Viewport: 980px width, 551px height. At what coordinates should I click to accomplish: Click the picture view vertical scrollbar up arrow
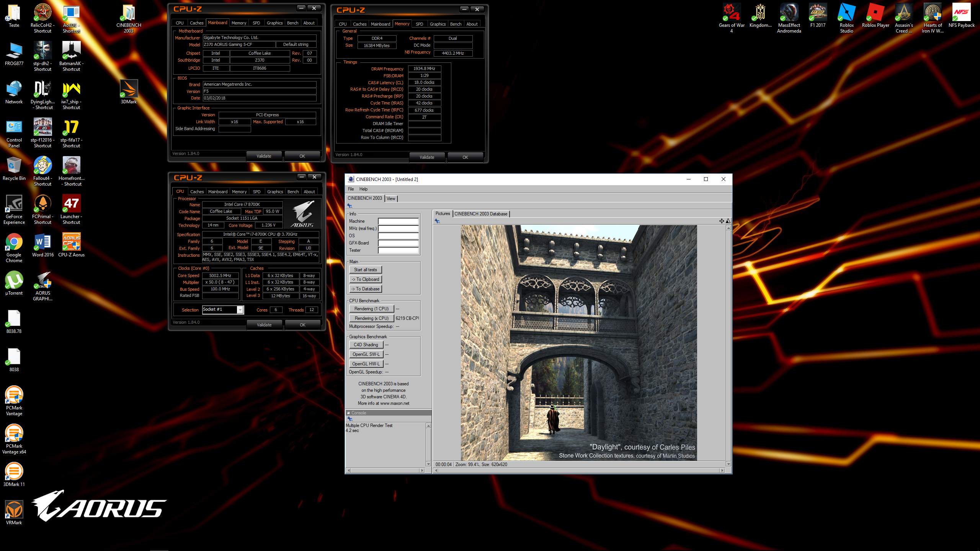pos(728,228)
